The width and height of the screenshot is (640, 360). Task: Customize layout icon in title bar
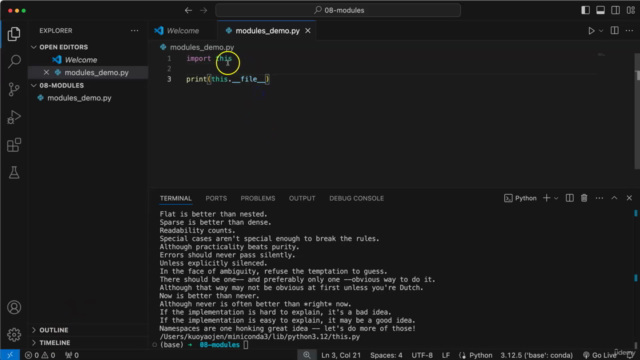coord(631,10)
